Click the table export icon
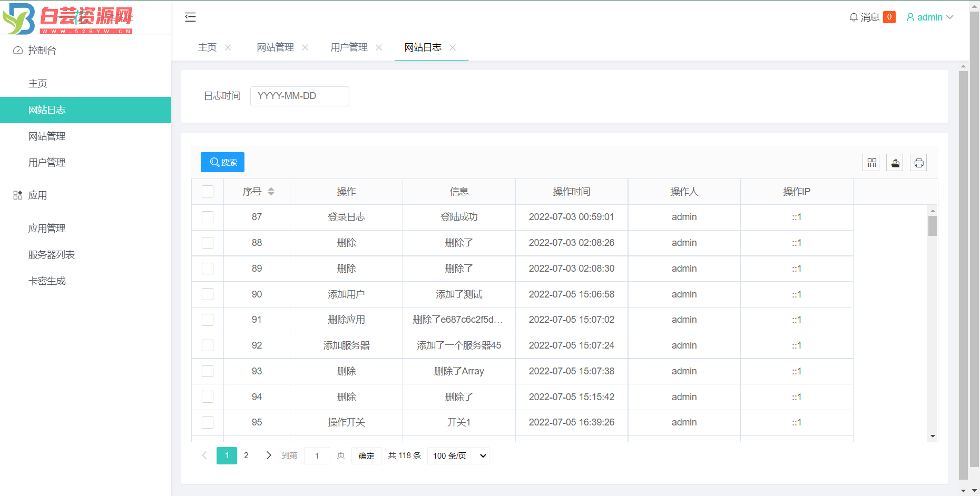The width and height of the screenshot is (980, 496). pyautogui.click(x=895, y=163)
